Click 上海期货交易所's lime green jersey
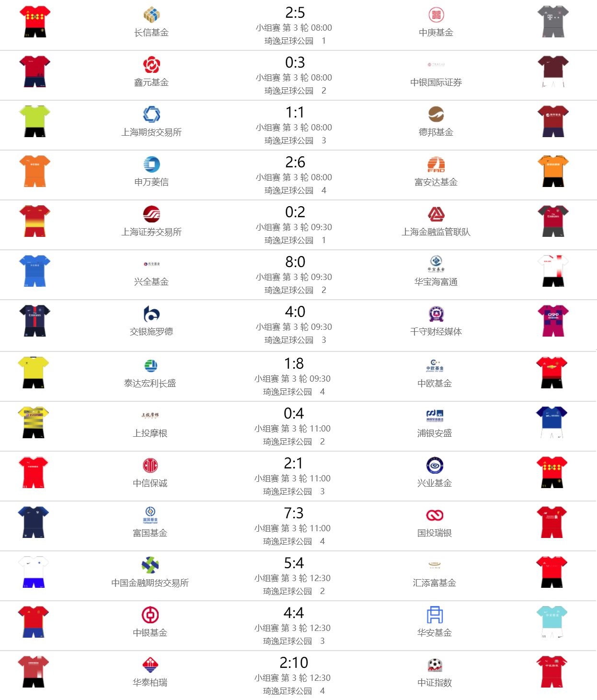This screenshot has height=700, width=597. (x=34, y=121)
